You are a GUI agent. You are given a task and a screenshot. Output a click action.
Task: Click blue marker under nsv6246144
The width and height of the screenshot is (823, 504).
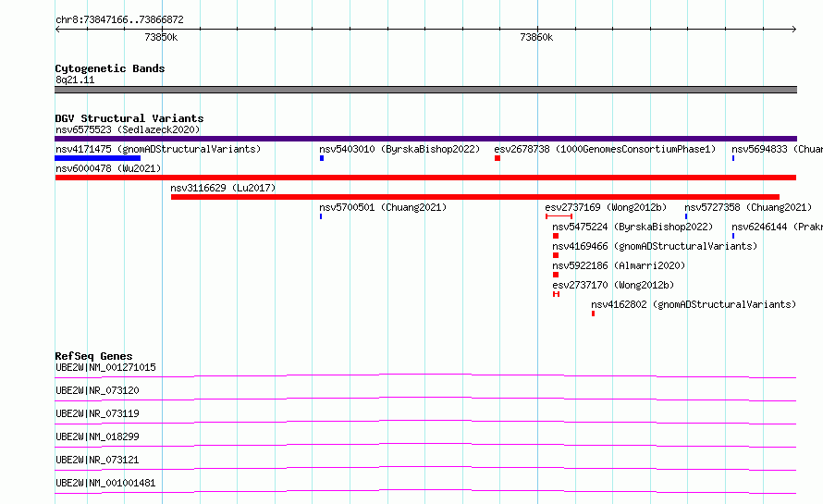(x=733, y=236)
